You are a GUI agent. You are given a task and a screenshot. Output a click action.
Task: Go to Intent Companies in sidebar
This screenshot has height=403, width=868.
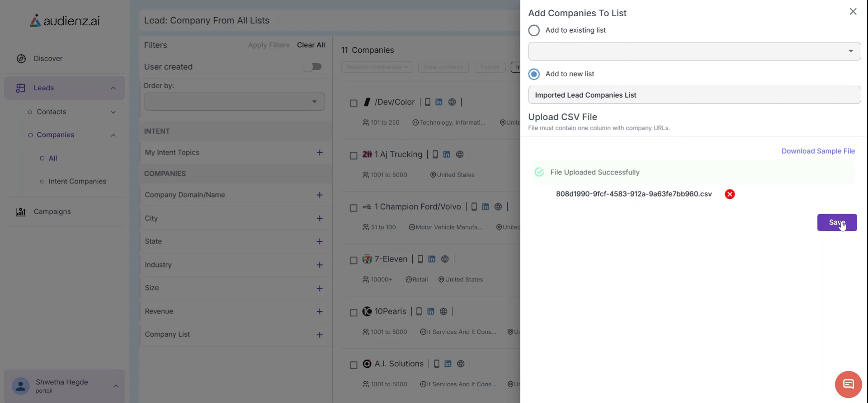(77, 182)
